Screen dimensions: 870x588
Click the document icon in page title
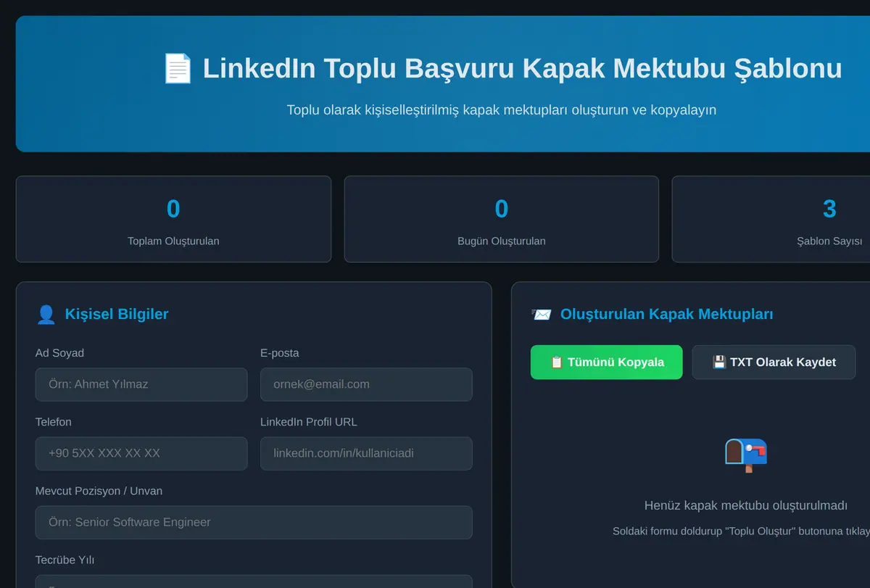tap(178, 69)
